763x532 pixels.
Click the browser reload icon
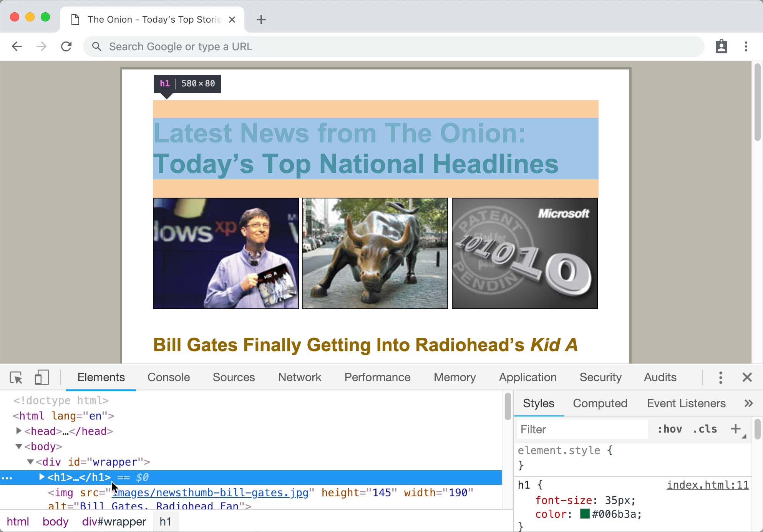click(x=66, y=46)
